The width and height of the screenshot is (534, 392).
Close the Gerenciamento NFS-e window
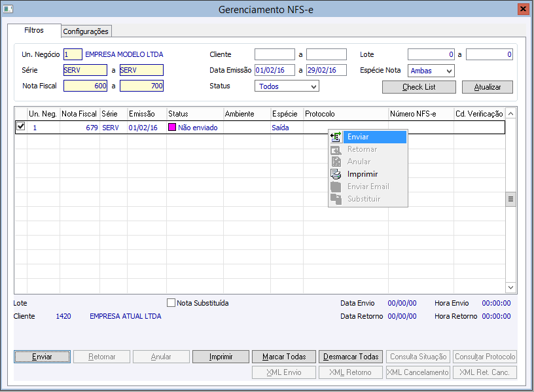click(522, 9)
